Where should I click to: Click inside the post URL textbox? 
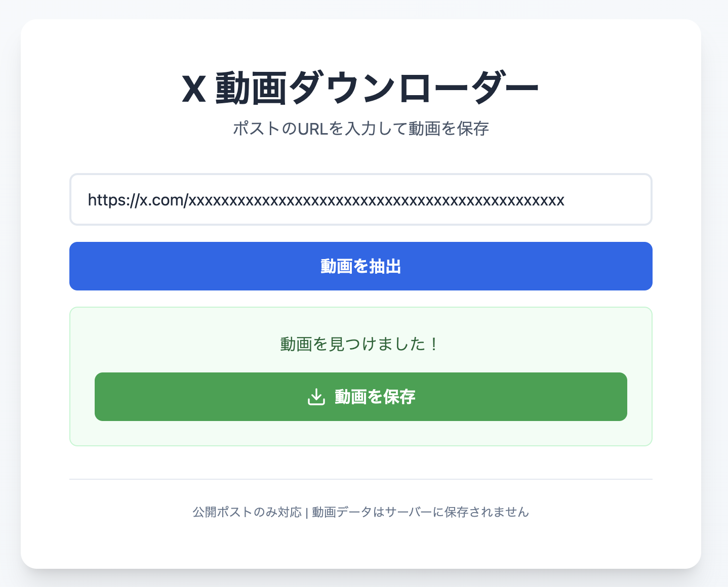[360, 199]
